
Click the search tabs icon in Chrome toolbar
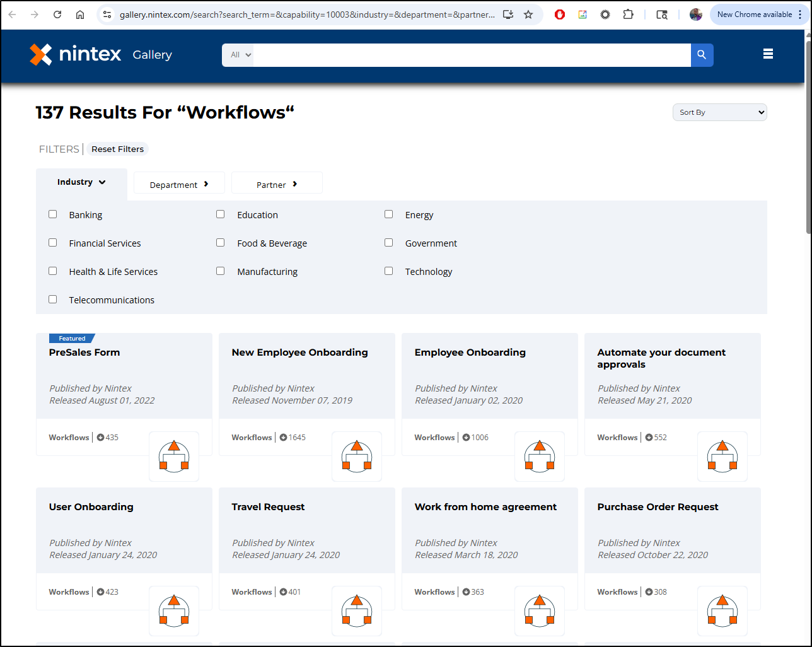click(662, 15)
